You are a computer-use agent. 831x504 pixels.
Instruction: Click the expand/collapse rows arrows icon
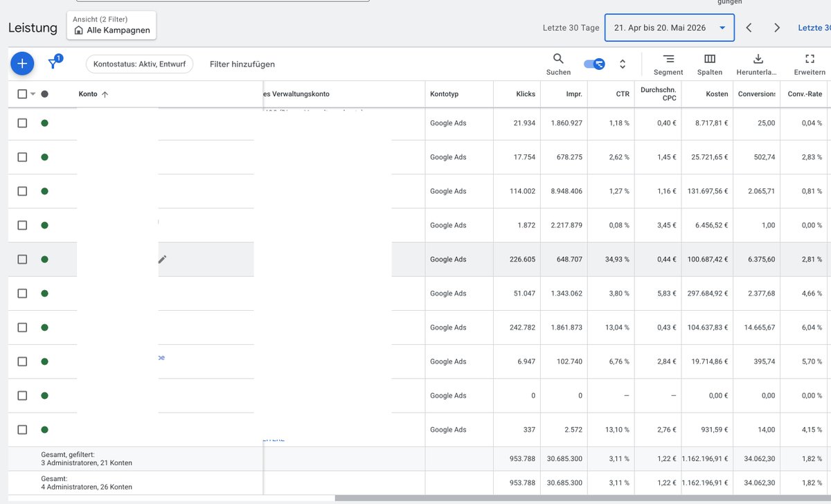coord(623,64)
